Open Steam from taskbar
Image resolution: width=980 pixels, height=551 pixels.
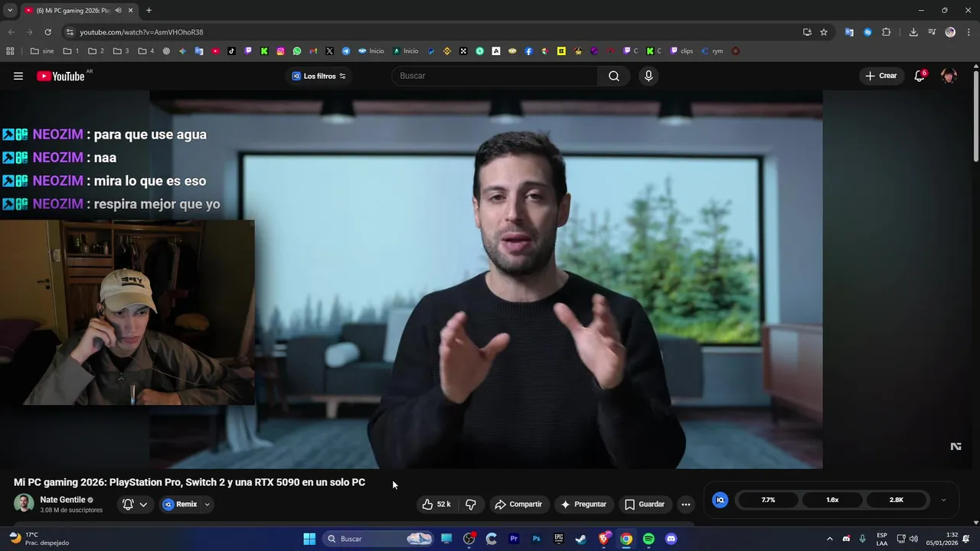[581, 539]
